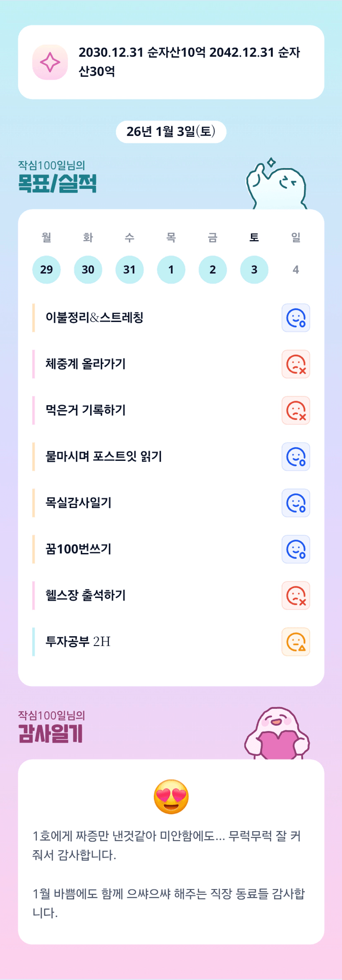The width and height of the screenshot is (342, 980).
Task: Select Saturday the 3rd date circle
Action: click(254, 269)
